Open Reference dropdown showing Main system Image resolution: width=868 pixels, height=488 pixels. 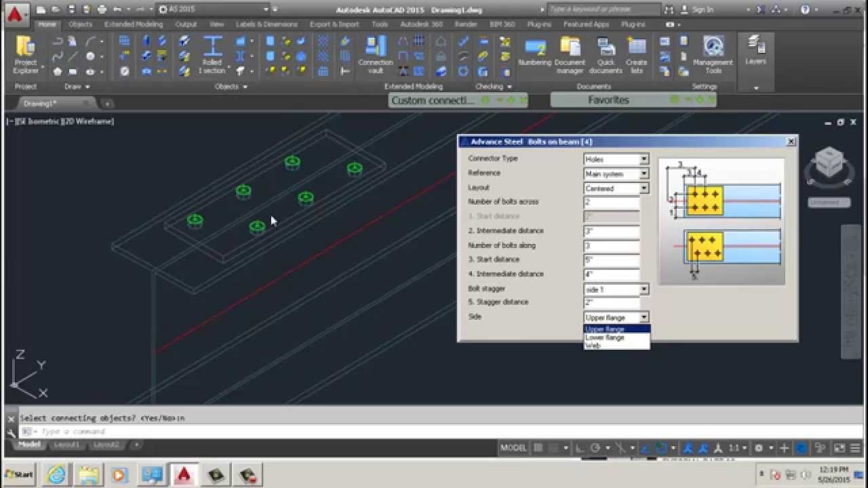pyautogui.click(x=644, y=174)
